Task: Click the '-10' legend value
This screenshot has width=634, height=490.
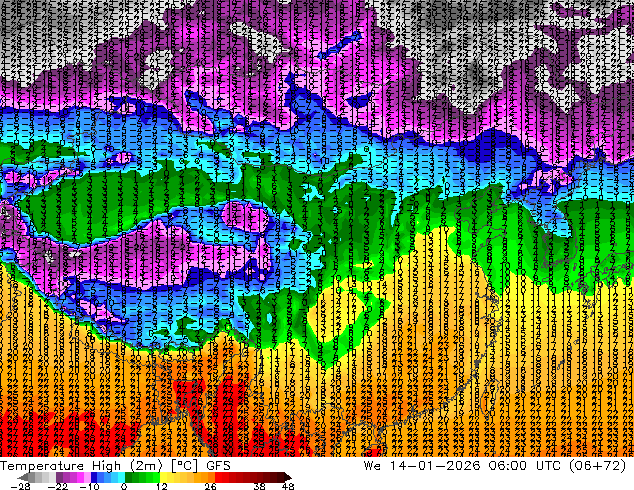Action: (x=89, y=486)
